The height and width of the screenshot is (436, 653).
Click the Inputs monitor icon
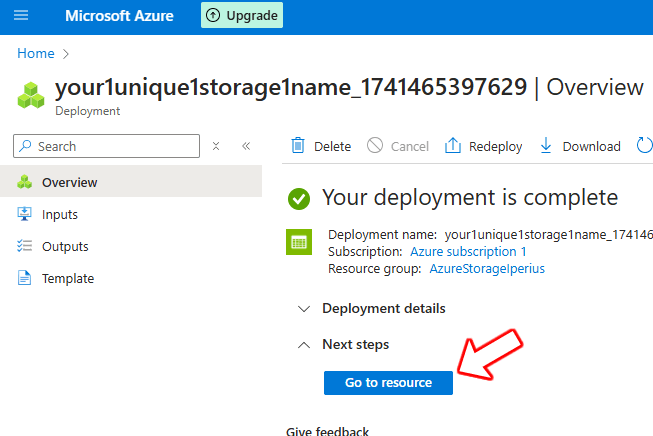tap(24, 214)
